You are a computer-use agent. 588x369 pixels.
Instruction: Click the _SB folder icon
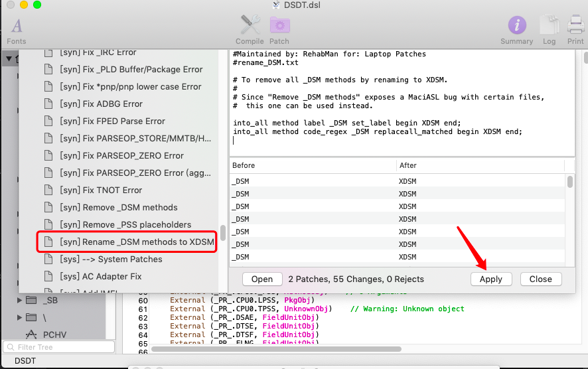pos(31,300)
